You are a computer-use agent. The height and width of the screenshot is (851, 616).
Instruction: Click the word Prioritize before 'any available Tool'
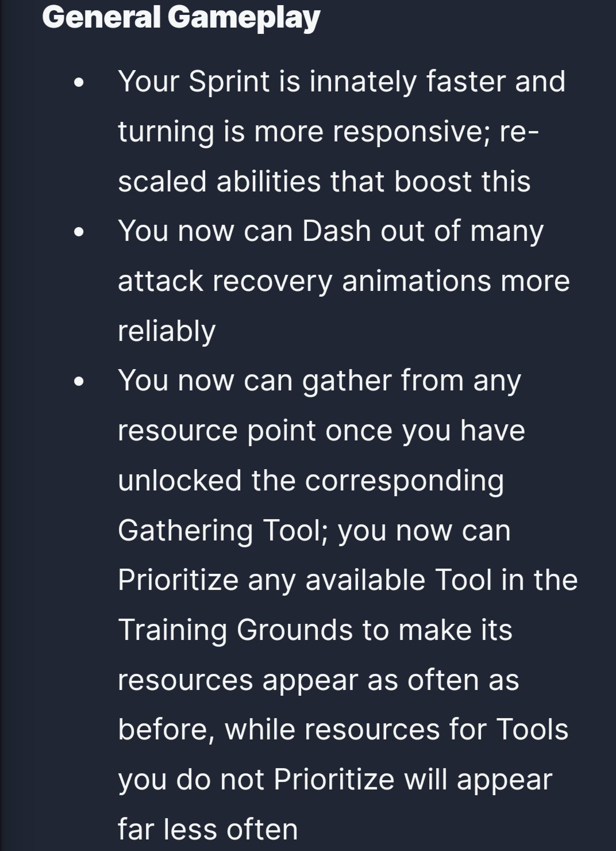(178, 580)
